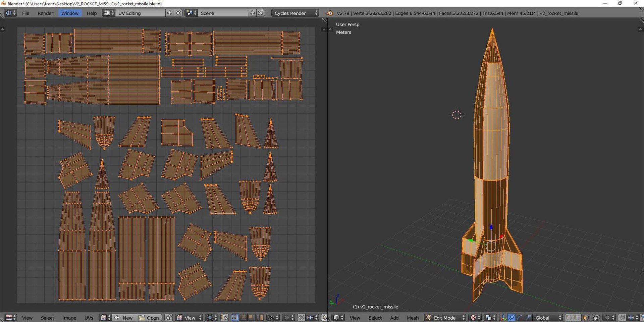Open the Edit Mode selector
The image size is (644, 322).
click(445, 318)
